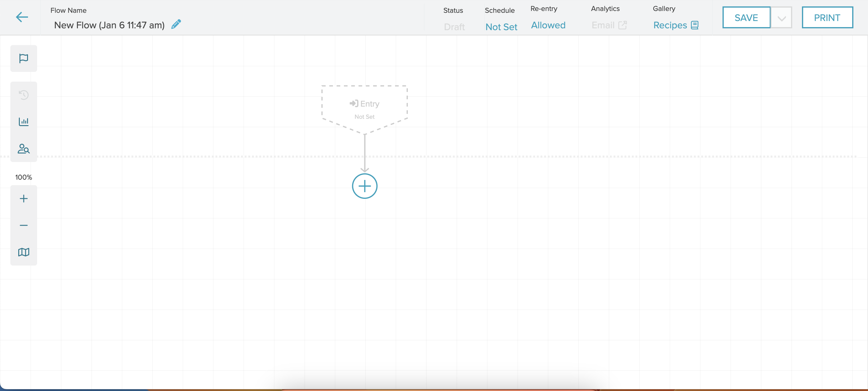Click the user search icon

(x=24, y=149)
